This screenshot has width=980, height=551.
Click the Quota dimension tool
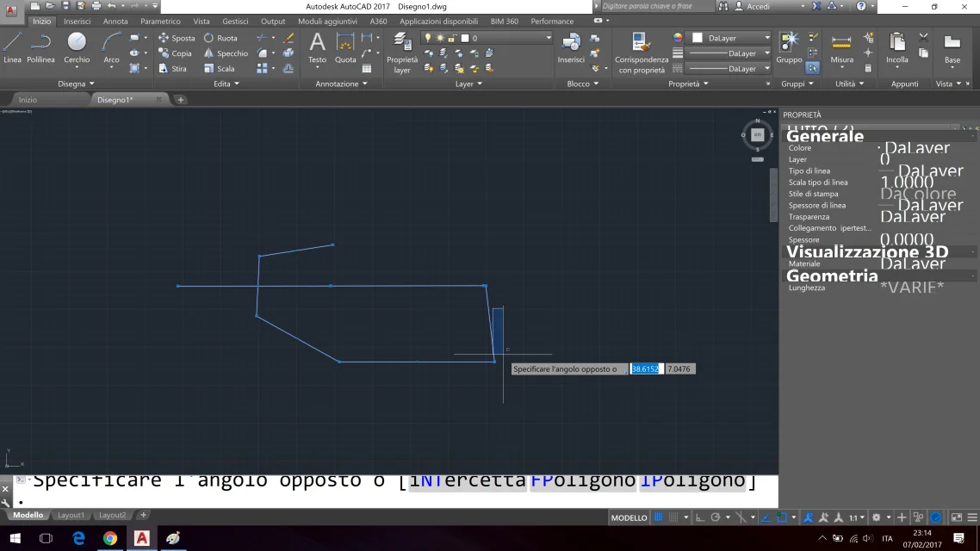coord(345,48)
